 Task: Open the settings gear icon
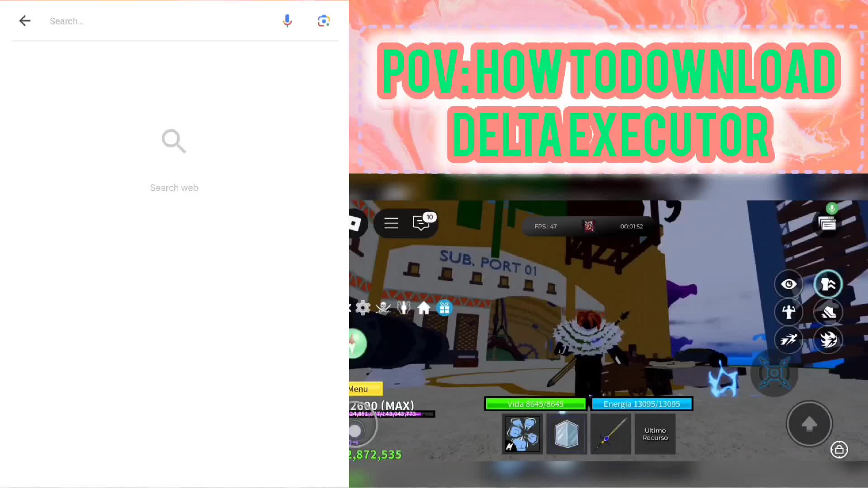pos(363,308)
